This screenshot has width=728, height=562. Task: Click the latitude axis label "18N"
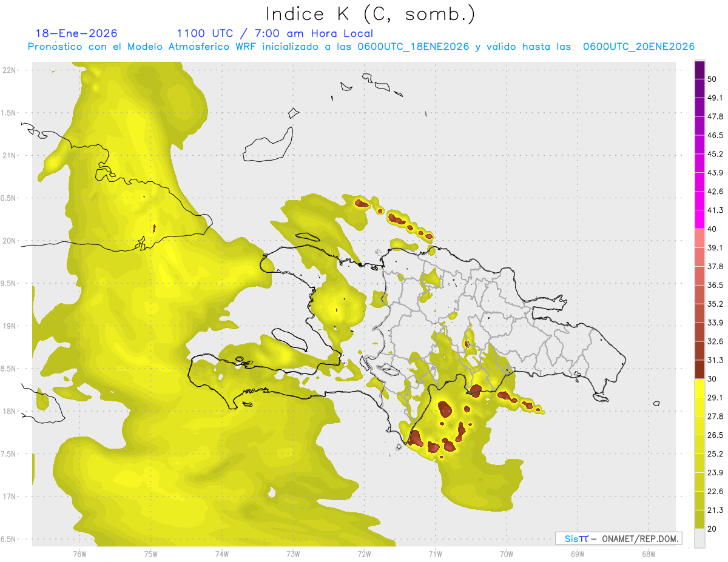(10, 412)
